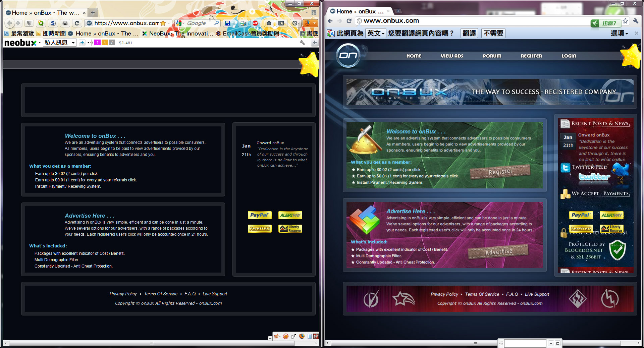Go back in the Firefox window

tap(10, 23)
